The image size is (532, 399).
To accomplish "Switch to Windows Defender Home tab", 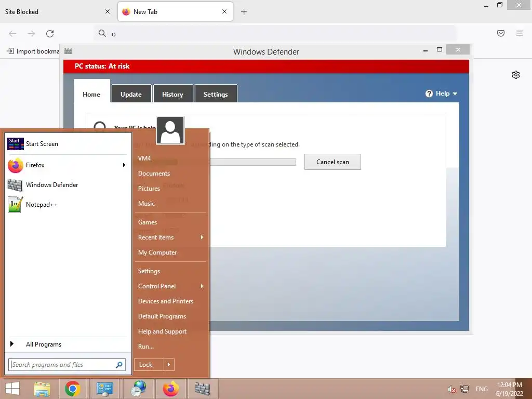I will pyautogui.click(x=91, y=95).
